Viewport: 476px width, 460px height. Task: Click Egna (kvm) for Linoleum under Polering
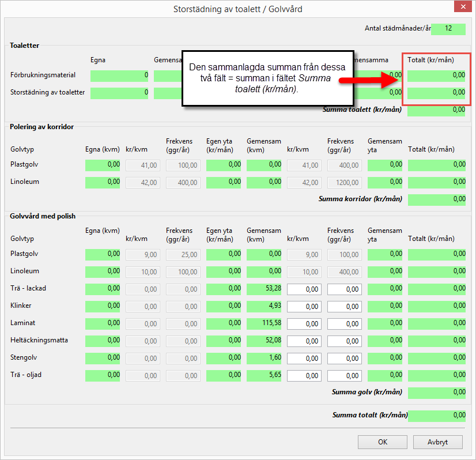103,182
